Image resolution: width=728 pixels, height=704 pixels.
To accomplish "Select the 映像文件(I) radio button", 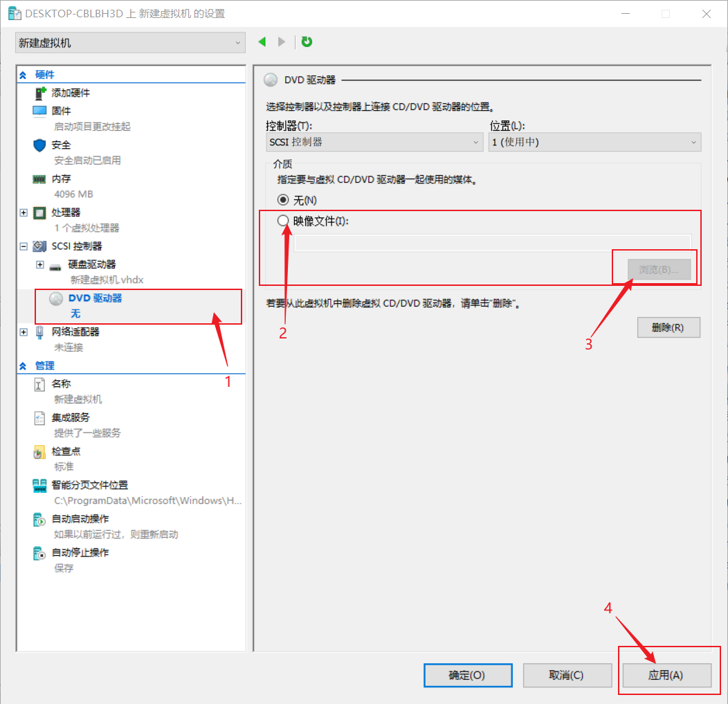I will click(x=282, y=221).
